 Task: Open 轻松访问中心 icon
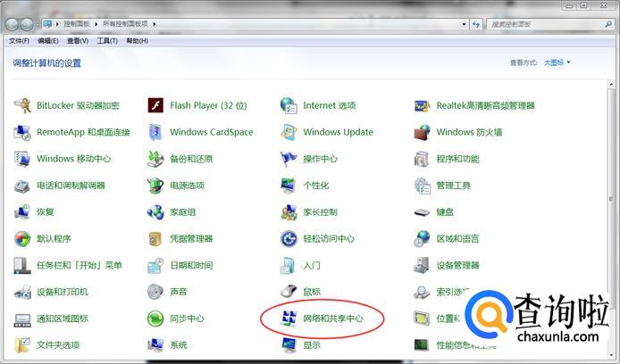click(x=289, y=239)
